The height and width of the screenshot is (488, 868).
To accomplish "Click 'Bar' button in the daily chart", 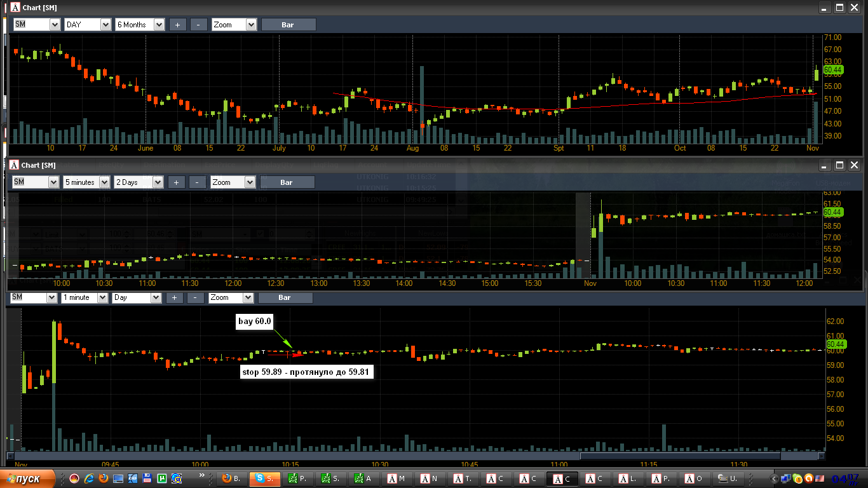I will (288, 25).
